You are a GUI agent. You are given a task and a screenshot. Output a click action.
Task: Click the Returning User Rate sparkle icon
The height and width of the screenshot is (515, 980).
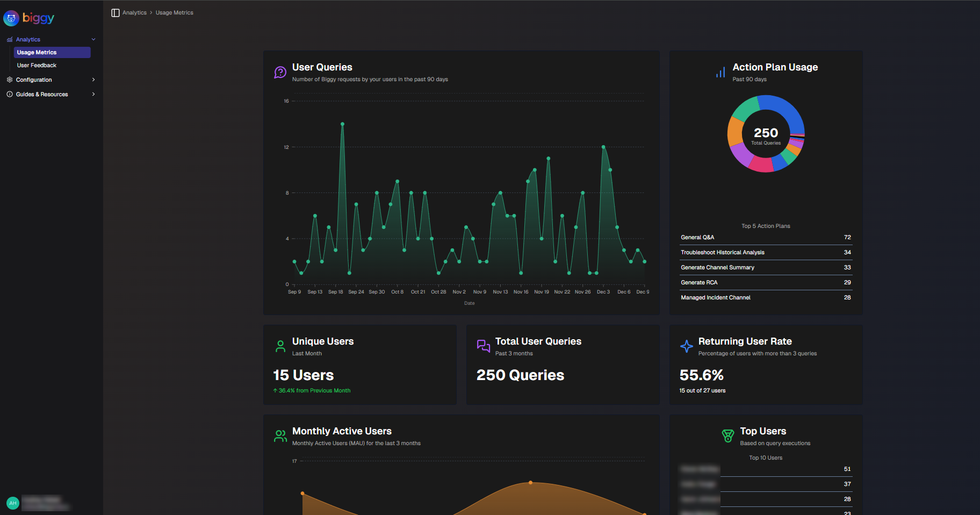[x=687, y=346]
